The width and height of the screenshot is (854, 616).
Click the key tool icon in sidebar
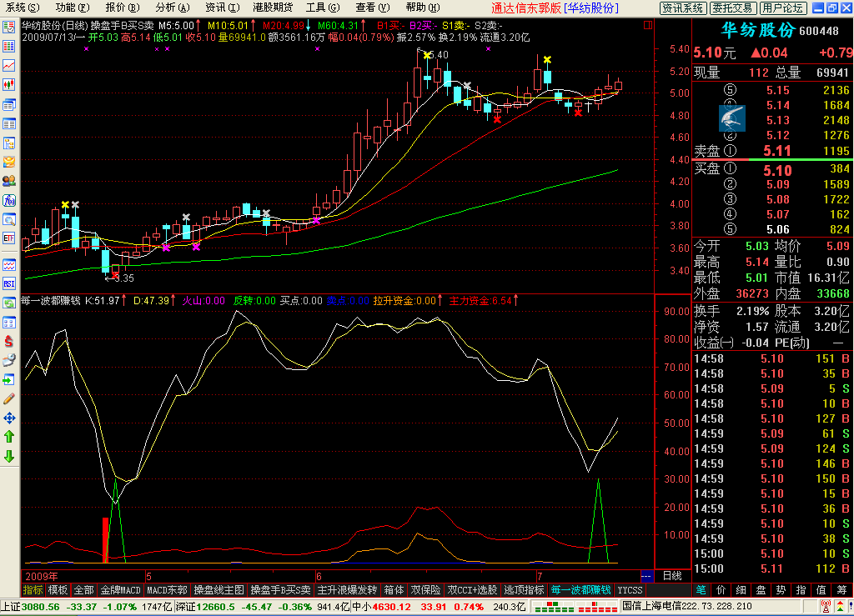tap(8, 360)
